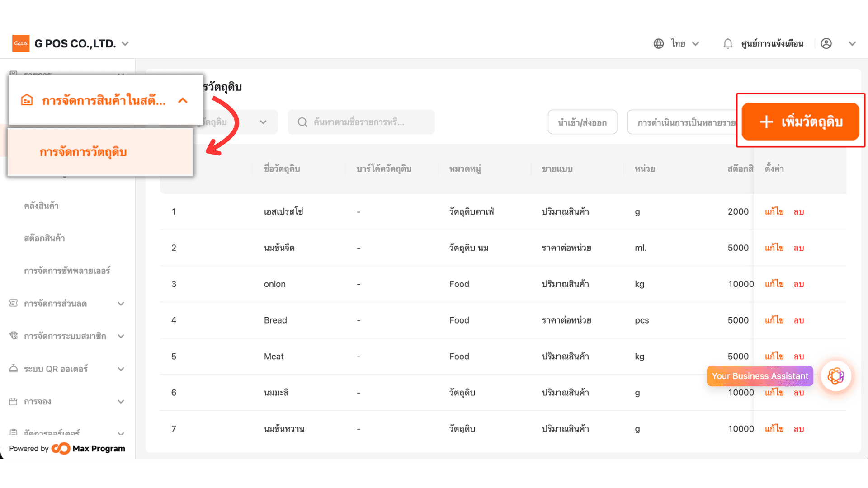This screenshot has width=868, height=488.
Task: Click the หมวดหมู่ column header
Action: 465,169
